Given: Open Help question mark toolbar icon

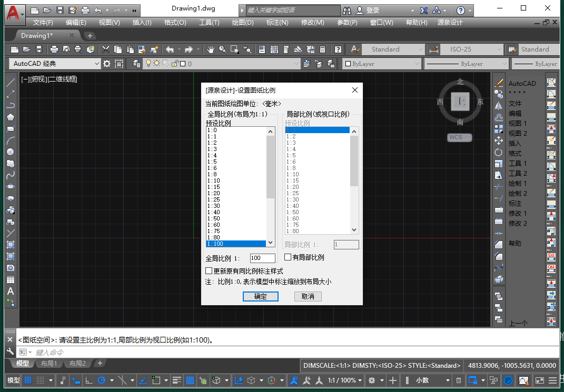Looking at the screenshot, I should [338, 49].
